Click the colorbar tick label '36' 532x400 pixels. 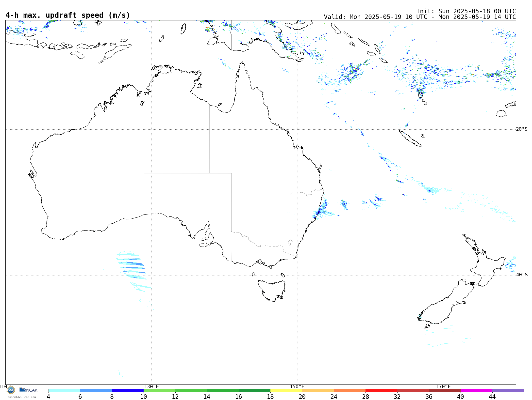click(x=429, y=397)
